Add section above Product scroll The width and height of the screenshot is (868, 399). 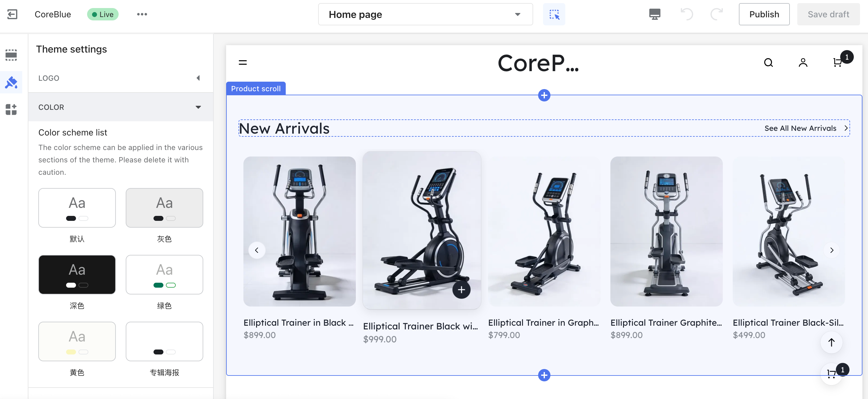pyautogui.click(x=544, y=95)
